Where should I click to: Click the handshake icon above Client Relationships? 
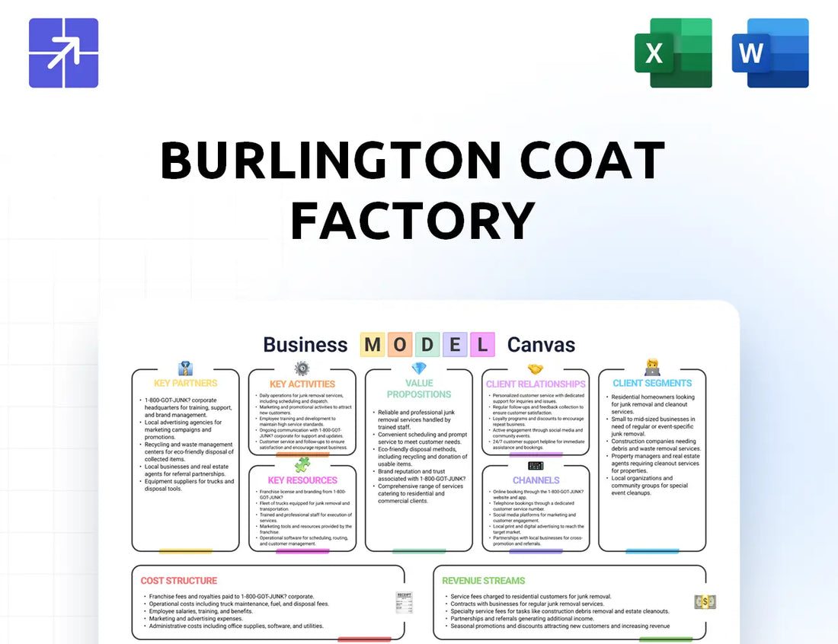(x=536, y=369)
